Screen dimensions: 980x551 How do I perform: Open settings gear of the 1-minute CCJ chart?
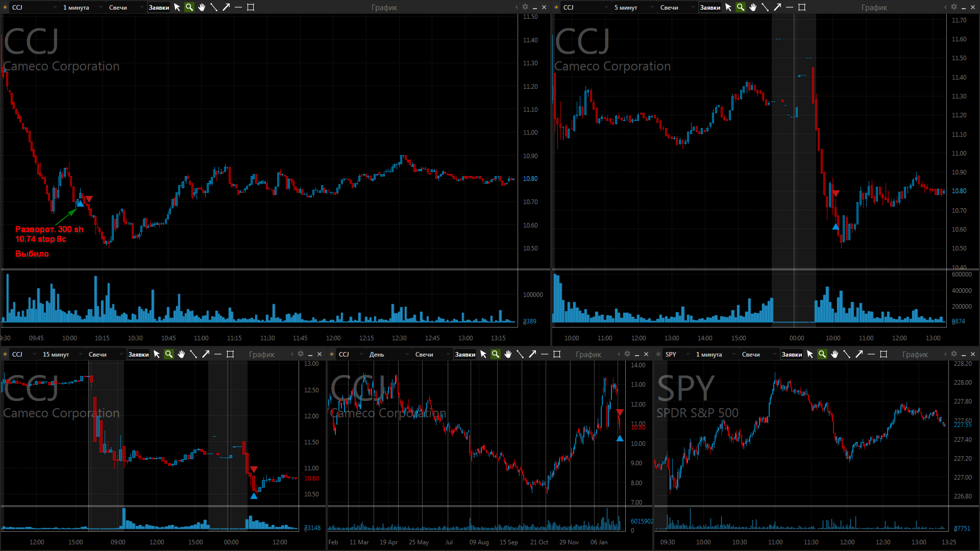(x=525, y=7)
